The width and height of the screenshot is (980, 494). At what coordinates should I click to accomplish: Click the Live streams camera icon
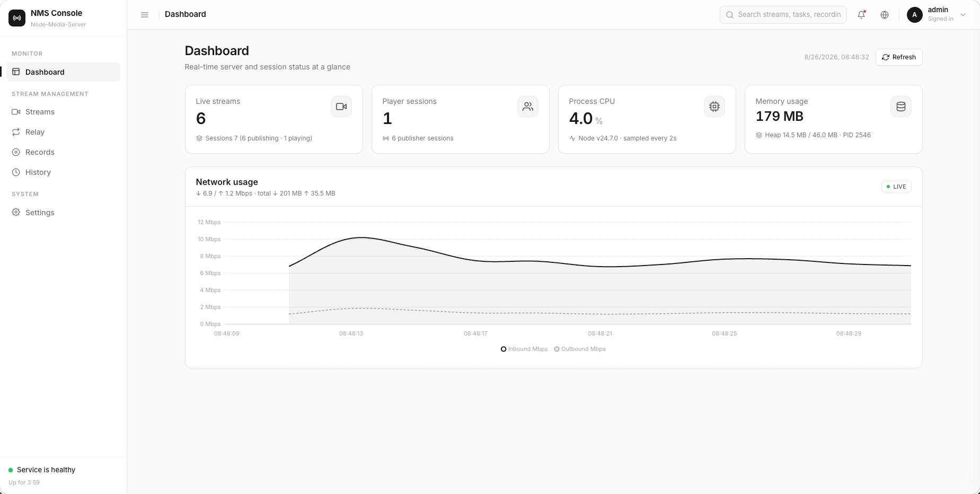point(341,107)
